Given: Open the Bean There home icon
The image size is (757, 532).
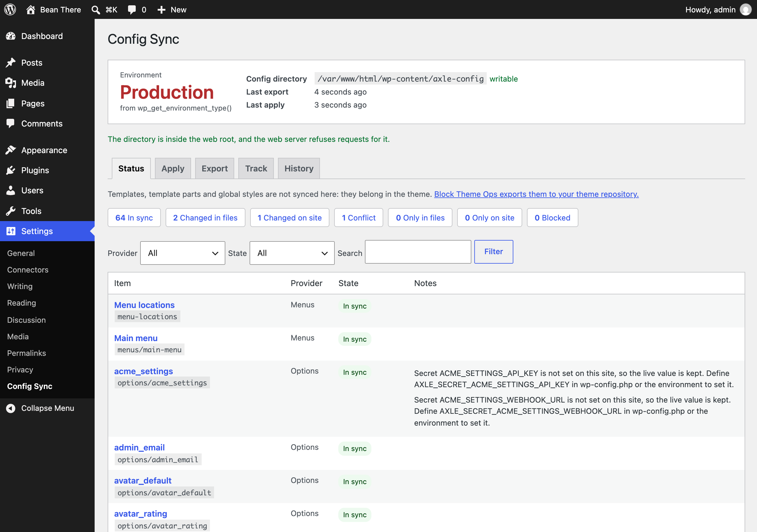Looking at the screenshot, I should click(x=31, y=9).
